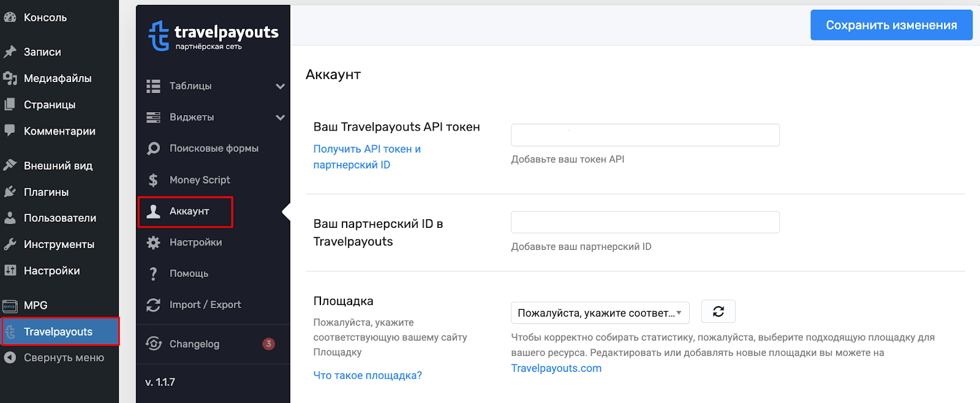Go to Комментарии section

[59, 131]
